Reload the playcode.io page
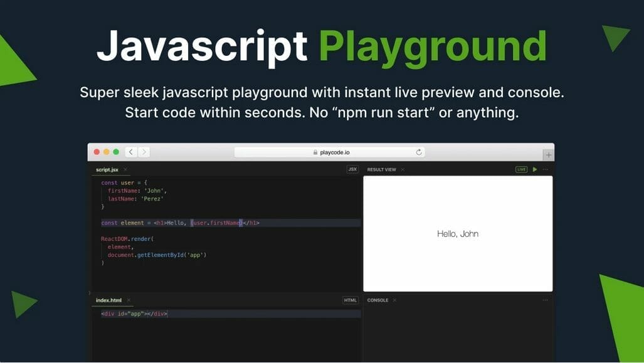The height and width of the screenshot is (363, 644). pyautogui.click(x=419, y=152)
